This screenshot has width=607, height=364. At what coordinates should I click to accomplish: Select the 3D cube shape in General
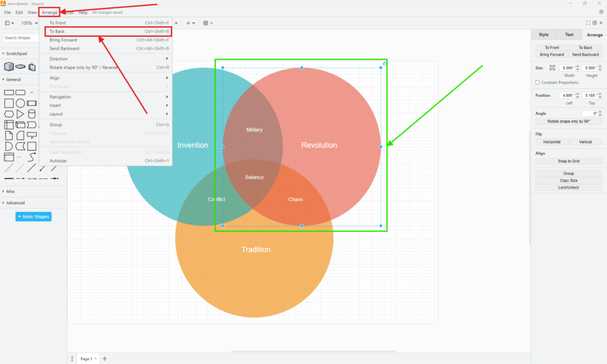click(x=21, y=124)
